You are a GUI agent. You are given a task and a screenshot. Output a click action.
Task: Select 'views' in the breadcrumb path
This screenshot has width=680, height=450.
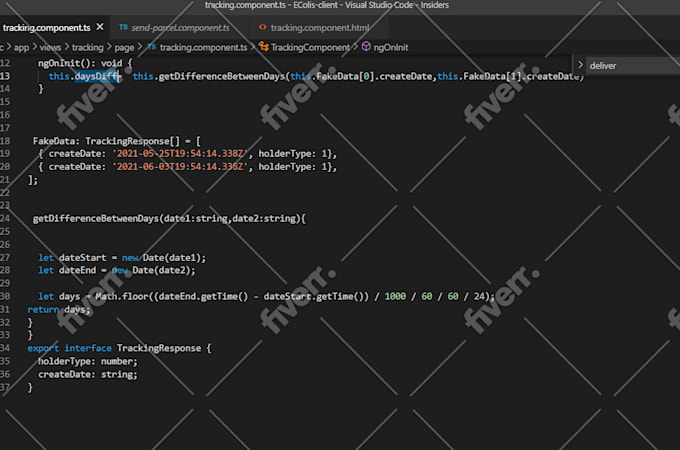click(x=50, y=47)
